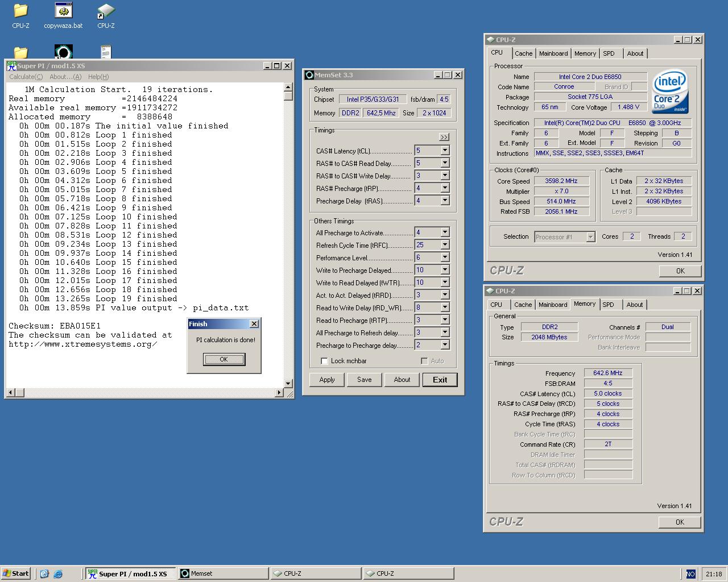Click the title icon of the upper CPU-Z window

[490, 40]
